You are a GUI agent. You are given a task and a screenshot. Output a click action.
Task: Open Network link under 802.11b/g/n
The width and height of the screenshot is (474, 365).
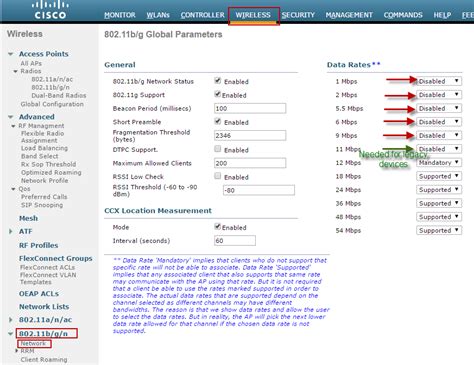pyautogui.click(x=34, y=343)
